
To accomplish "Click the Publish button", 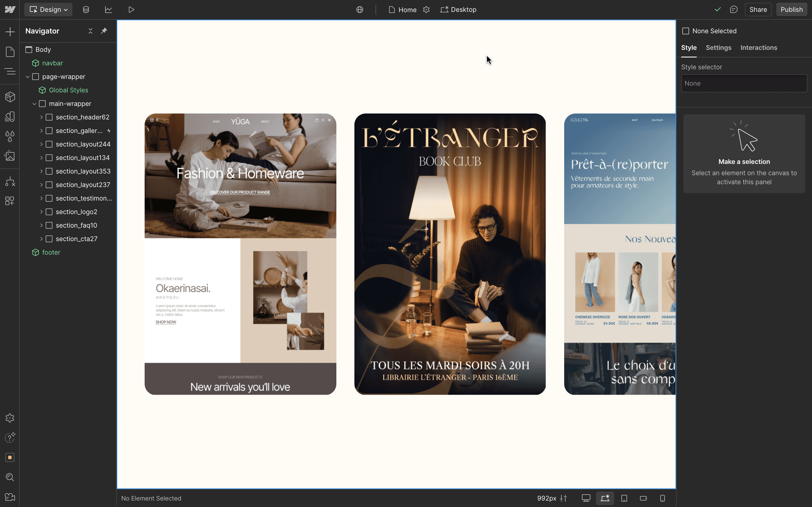I will (x=791, y=9).
